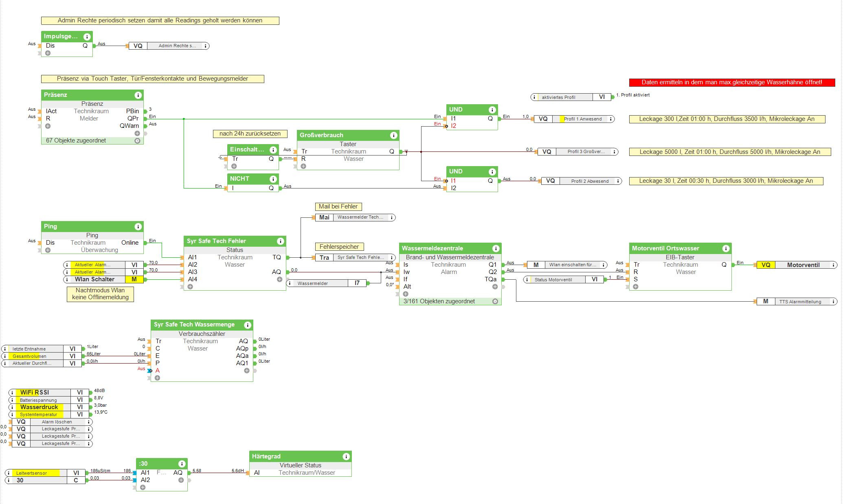Open info icon of Syr Safe Tech Fehler
Screen dimensions: 843x504
point(280,241)
